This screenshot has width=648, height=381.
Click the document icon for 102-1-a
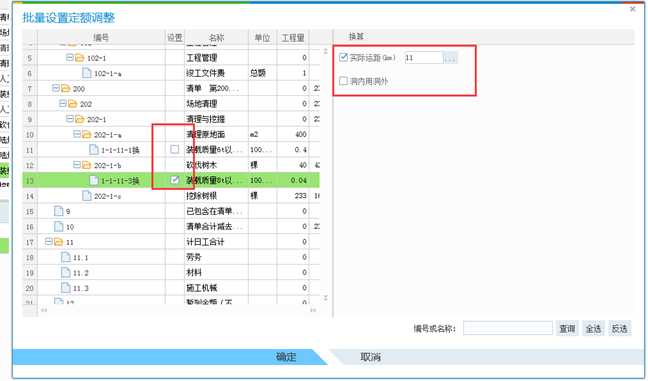[87, 73]
